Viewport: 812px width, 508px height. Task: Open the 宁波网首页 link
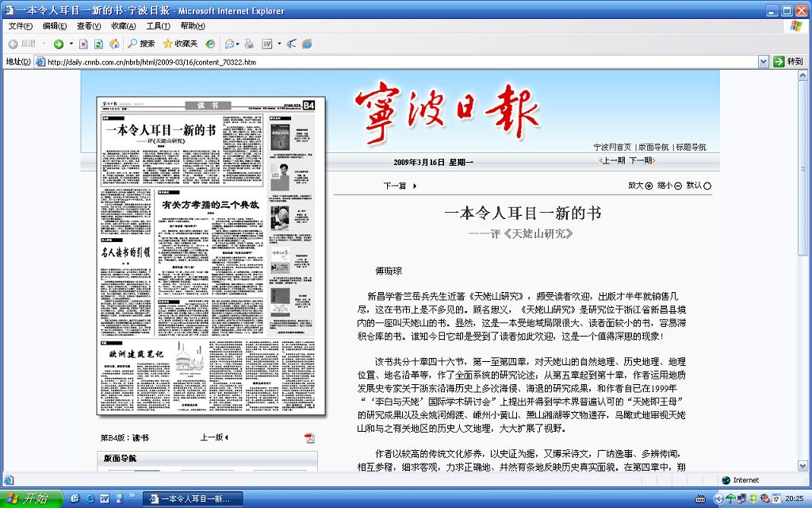pos(612,147)
